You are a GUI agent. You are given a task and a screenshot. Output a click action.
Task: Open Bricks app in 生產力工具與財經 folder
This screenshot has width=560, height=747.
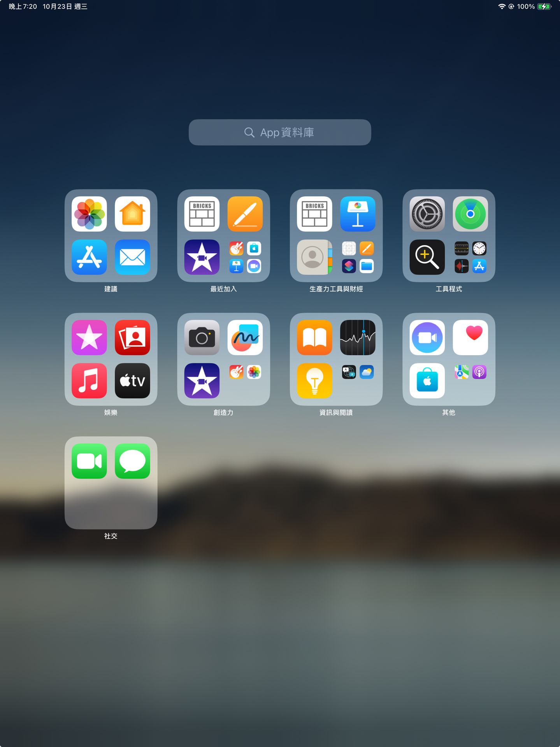pyautogui.click(x=314, y=214)
